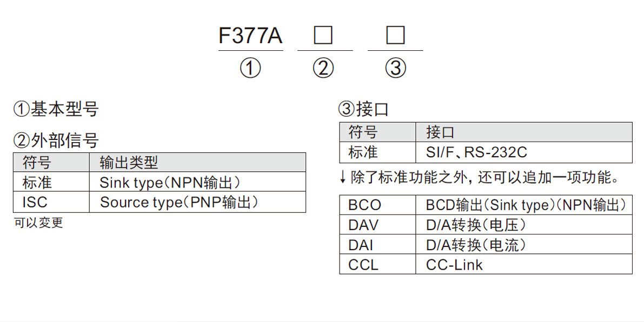
Task: Click the circled number 2 marker
Action: [x=323, y=69]
